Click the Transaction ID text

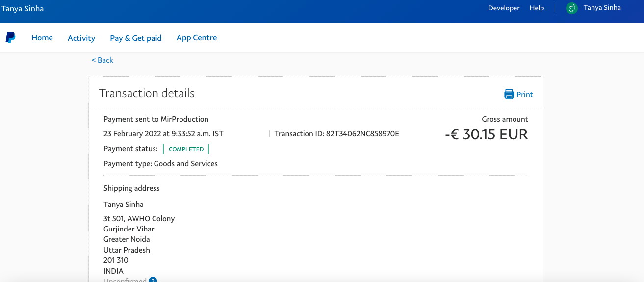point(336,133)
